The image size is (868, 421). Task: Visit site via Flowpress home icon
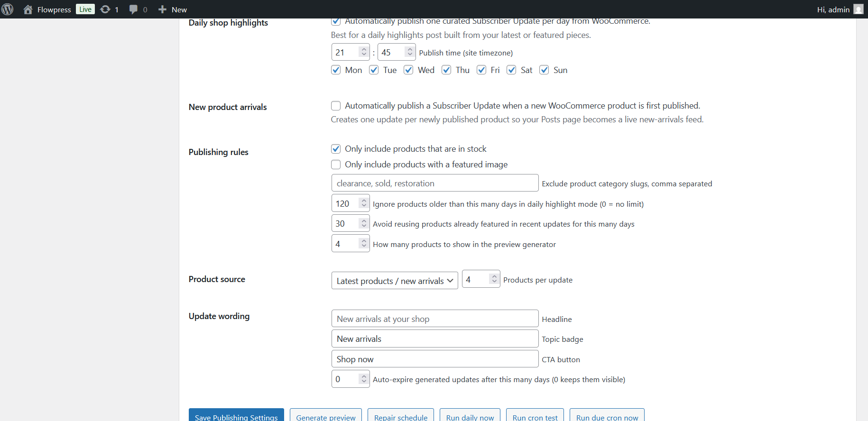tap(28, 9)
